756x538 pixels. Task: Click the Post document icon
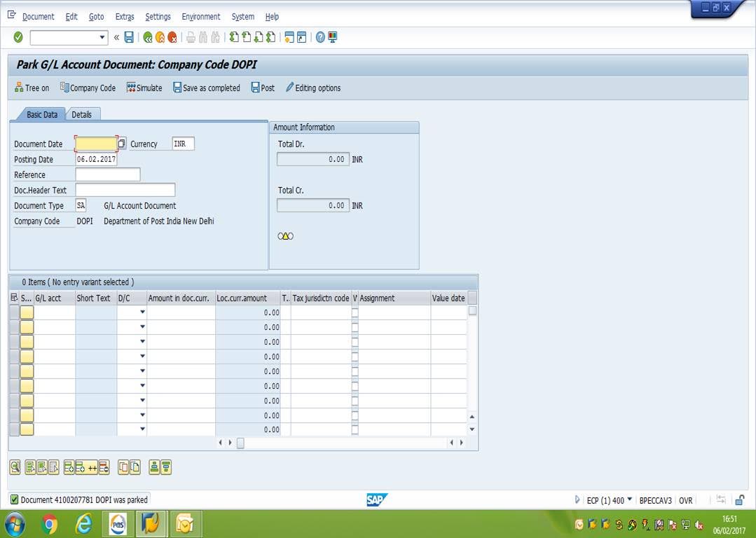(262, 88)
